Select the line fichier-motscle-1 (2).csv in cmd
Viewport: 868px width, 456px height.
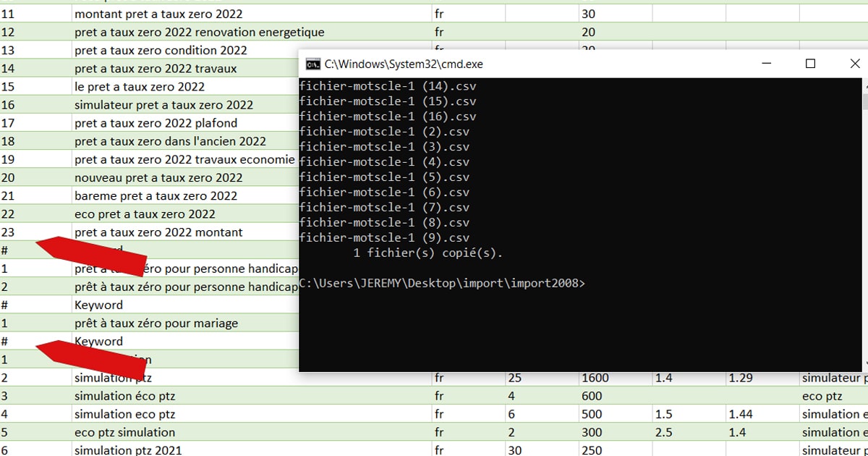pos(384,132)
